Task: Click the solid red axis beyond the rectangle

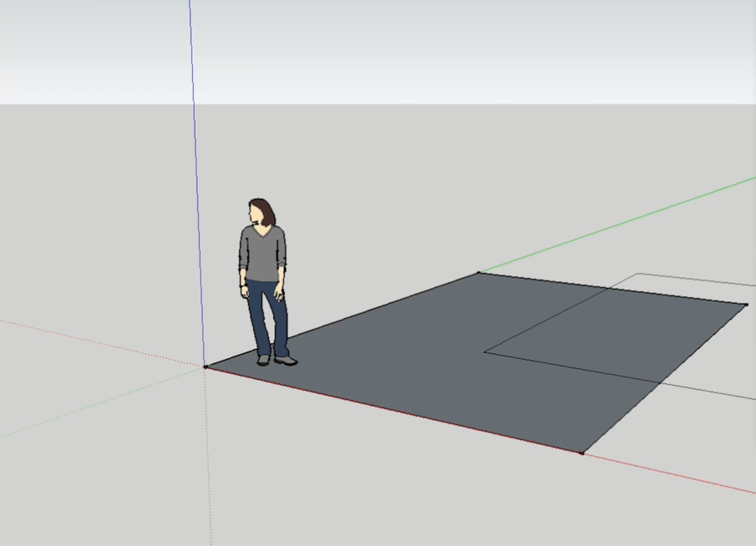Action: click(668, 473)
